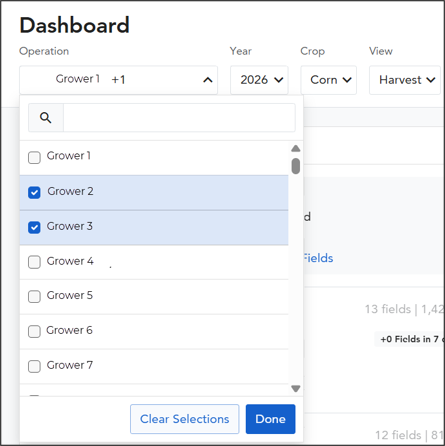Check the Grower 4 checkbox
The image size is (445, 446).
pos(34,262)
